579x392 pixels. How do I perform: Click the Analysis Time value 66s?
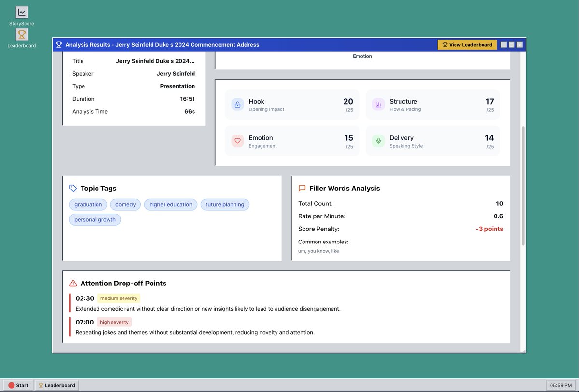click(190, 111)
